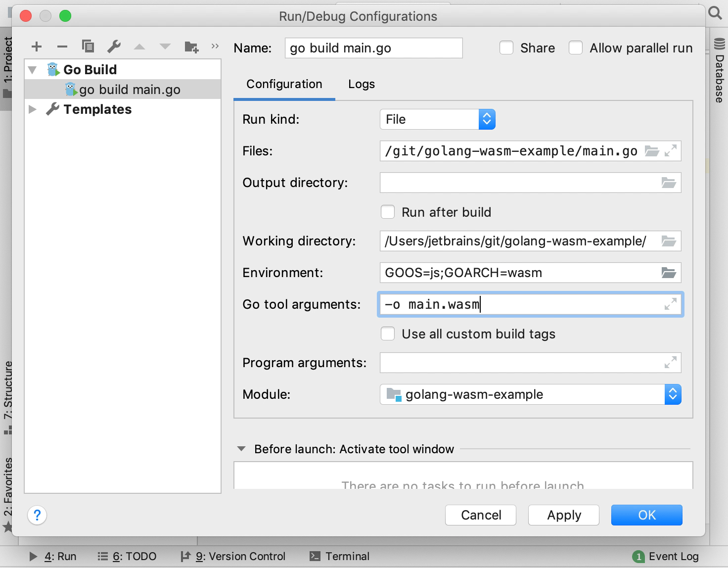Remove the selected configuration
This screenshot has width=728, height=568.
pos(62,47)
